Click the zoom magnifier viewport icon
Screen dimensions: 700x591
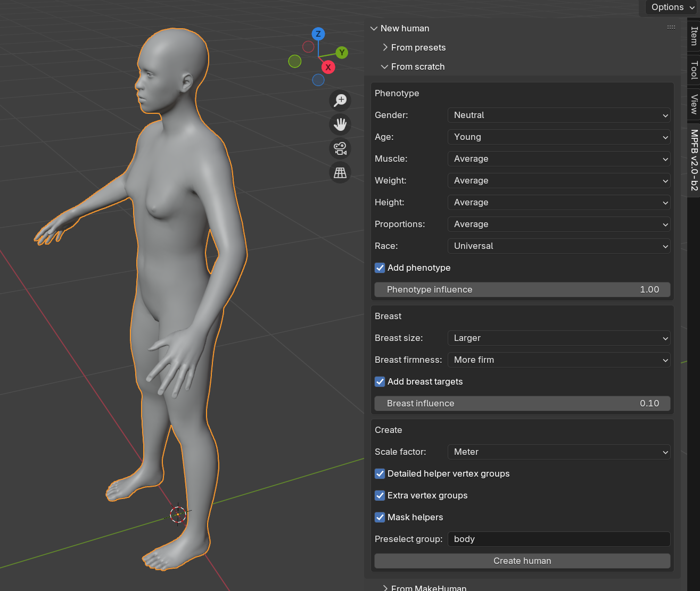click(x=340, y=100)
